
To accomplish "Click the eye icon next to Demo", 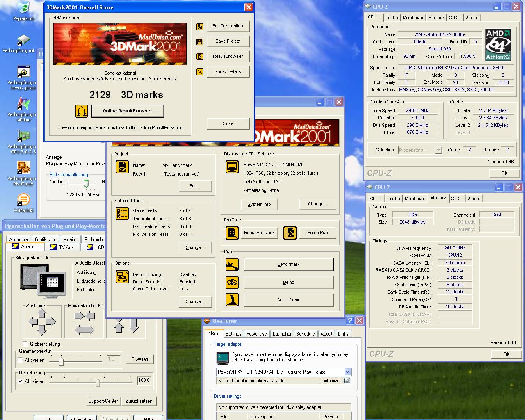I will 232,282.
